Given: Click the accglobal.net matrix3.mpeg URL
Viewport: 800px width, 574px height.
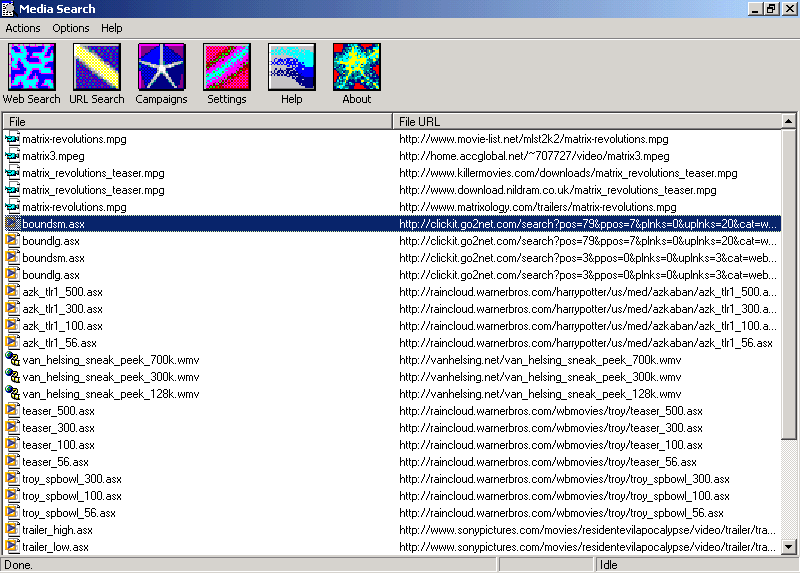Looking at the screenshot, I should tap(534, 156).
